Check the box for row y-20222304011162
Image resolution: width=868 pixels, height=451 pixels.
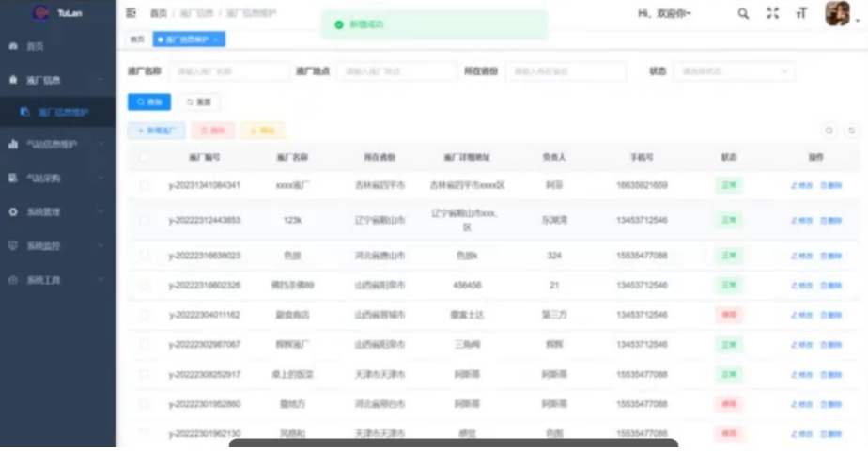[x=144, y=315]
